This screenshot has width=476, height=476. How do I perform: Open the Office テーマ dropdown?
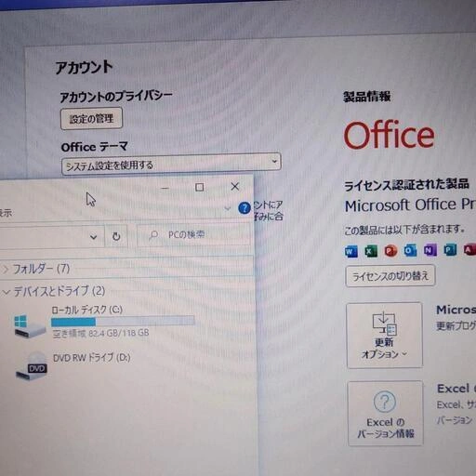[x=171, y=164]
